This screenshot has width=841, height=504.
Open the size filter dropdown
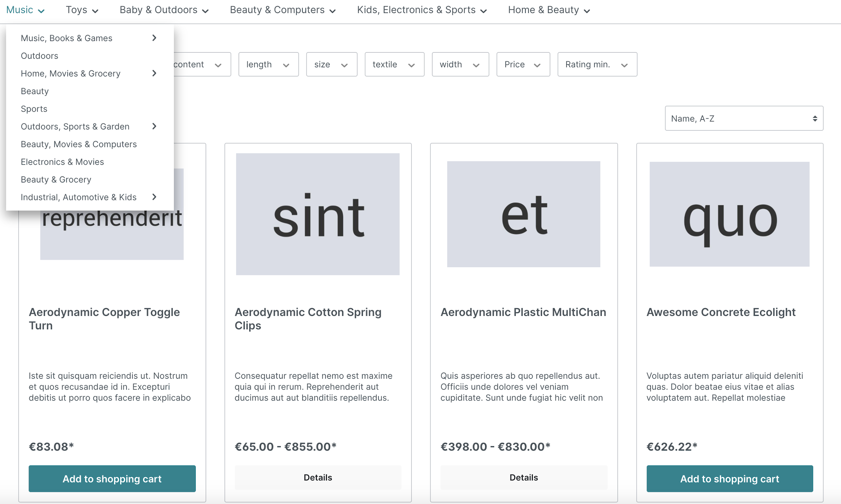pos(332,64)
